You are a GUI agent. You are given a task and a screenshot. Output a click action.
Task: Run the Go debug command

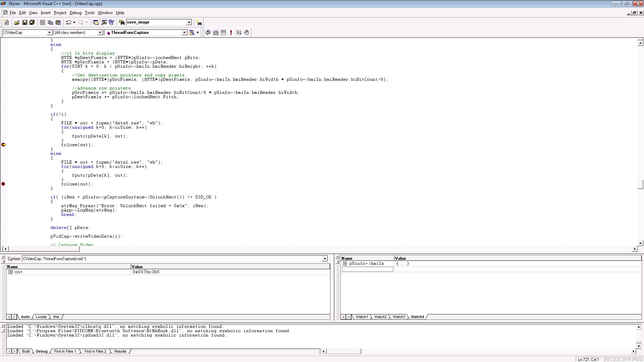coord(239,33)
